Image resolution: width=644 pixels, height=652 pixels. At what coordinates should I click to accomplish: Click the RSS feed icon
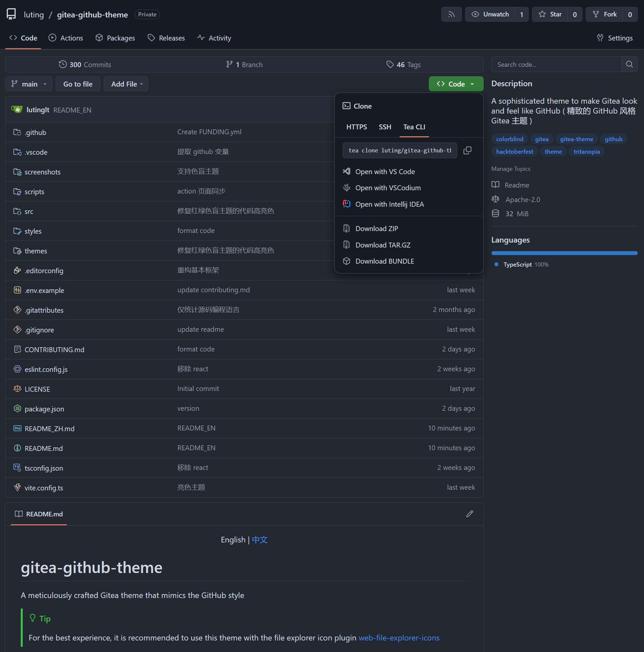click(451, 14)
